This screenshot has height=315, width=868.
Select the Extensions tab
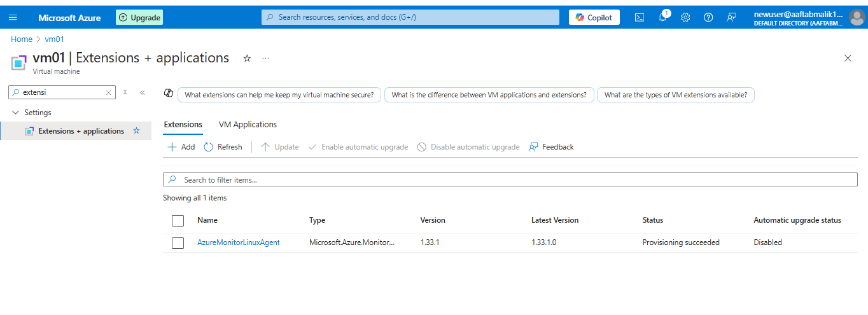[183, 125]
